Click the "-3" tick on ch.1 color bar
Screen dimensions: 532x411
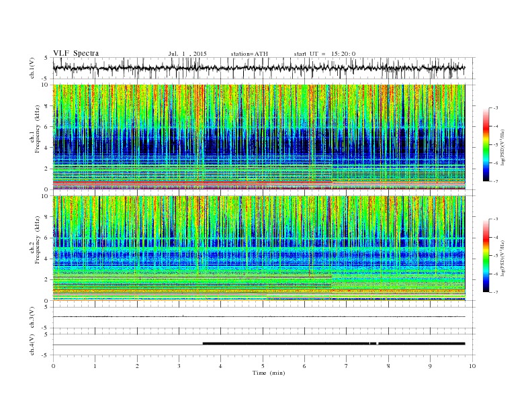(x=495, y=108)
